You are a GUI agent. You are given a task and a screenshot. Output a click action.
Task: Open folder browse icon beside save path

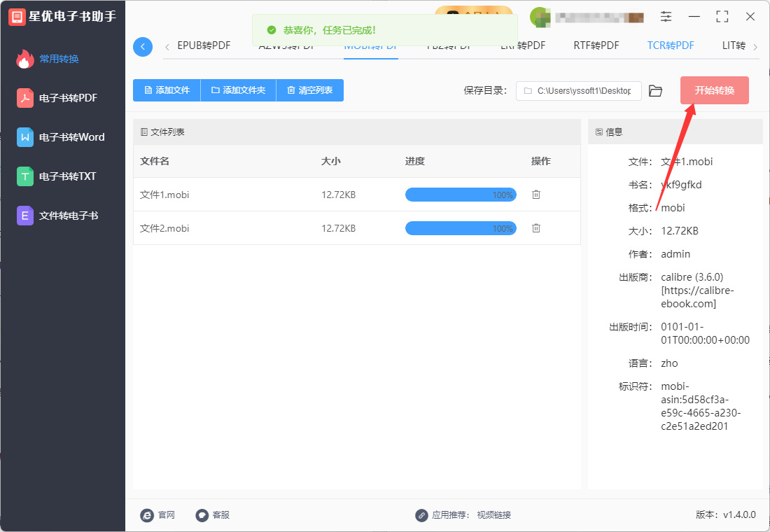pos(656,91)
